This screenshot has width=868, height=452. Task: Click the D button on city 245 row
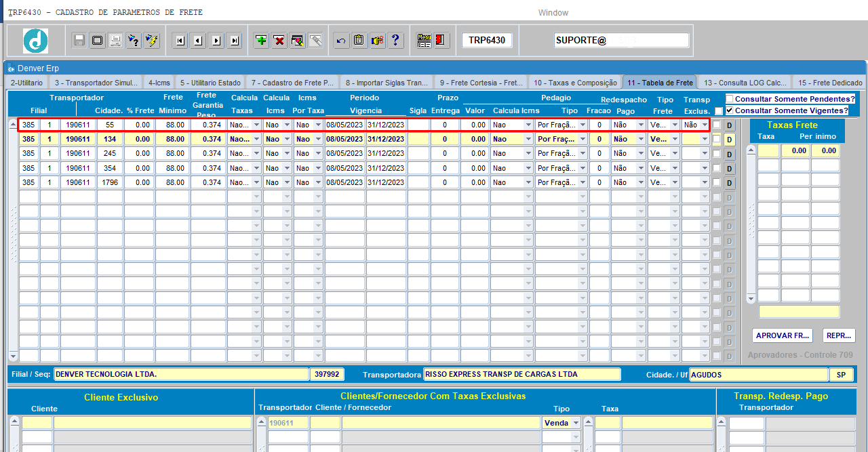tap(730, 154)
